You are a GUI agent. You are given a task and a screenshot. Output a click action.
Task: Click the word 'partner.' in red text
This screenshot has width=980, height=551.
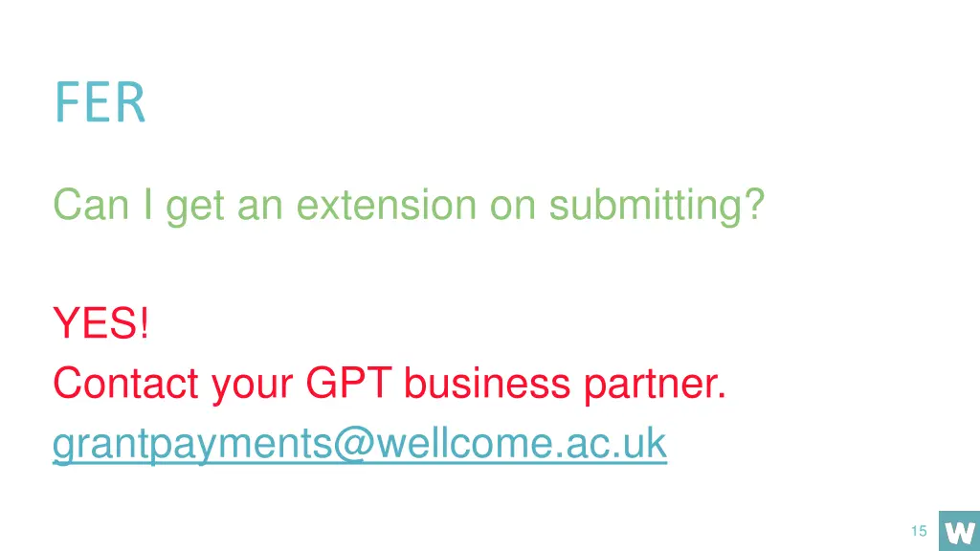(655, 384)
